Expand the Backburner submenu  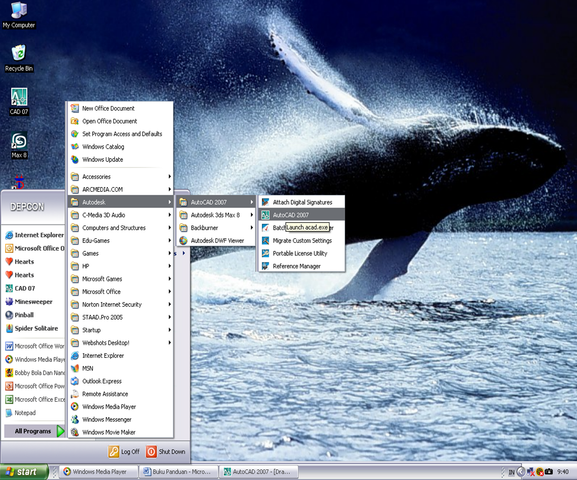tap(216, 228)
